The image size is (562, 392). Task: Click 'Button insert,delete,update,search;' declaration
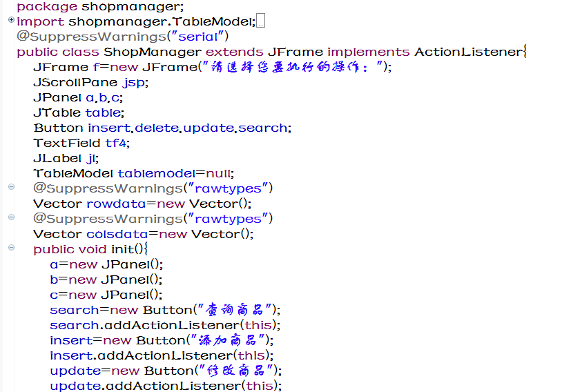click(x=162, y=128)
